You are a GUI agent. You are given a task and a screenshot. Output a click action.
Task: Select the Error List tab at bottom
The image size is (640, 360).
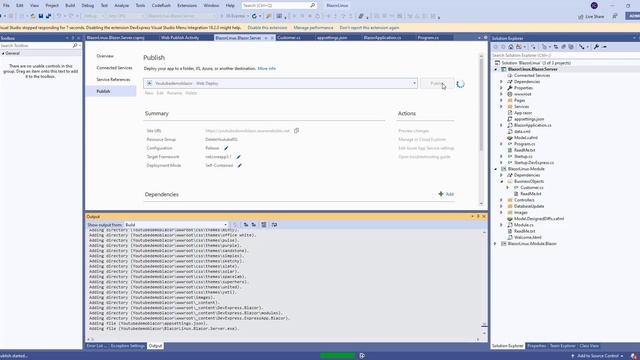97,346
